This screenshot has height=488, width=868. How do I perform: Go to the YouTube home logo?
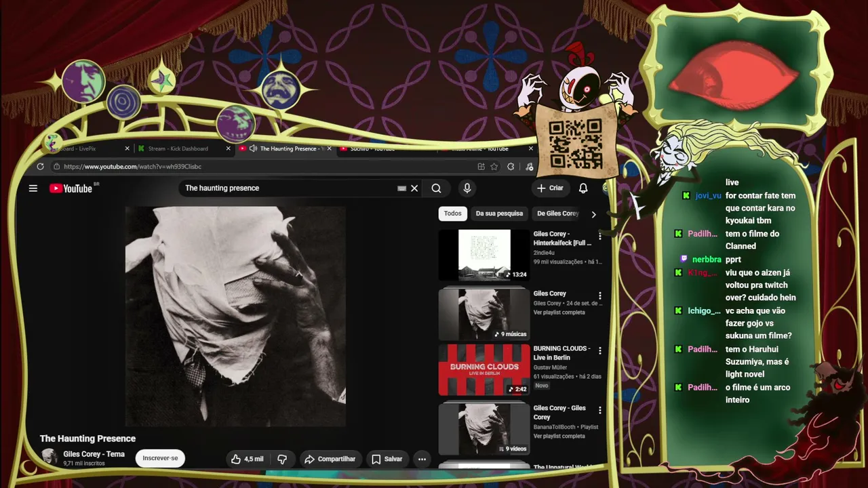click(71, 188)
